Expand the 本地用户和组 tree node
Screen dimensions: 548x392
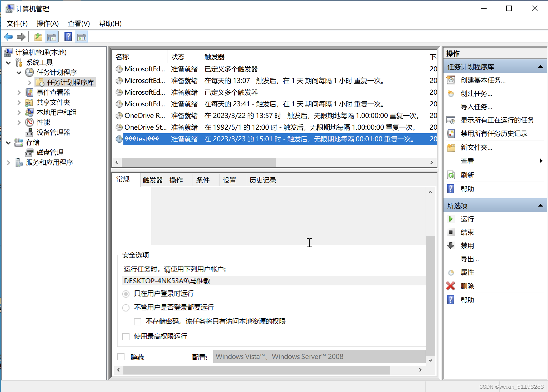tap(19, 112)
